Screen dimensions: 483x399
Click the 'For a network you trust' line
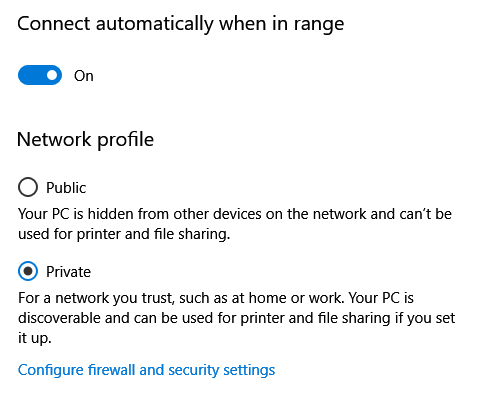(x=216, y=298)
